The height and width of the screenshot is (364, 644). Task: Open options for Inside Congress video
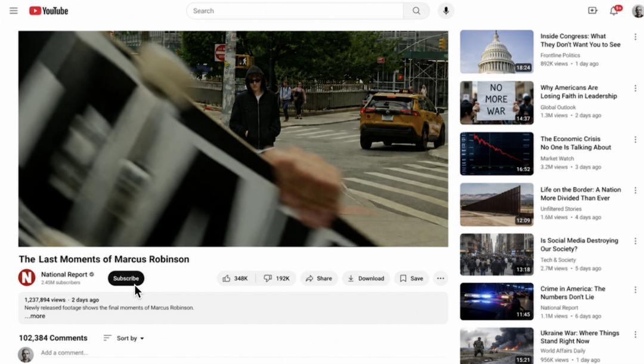click(x=635, y=37)
